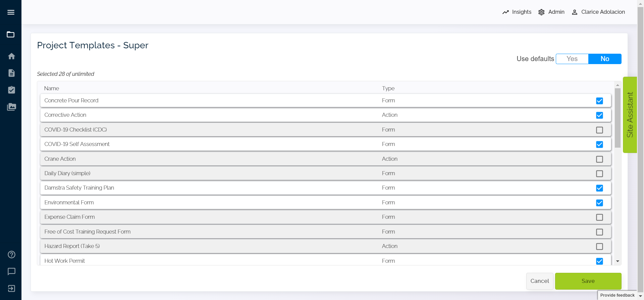Open the checklist clipboard icon in the sidebar
Image resolution: width=644 pixels, height=300 pixels.
pos(11,90)
